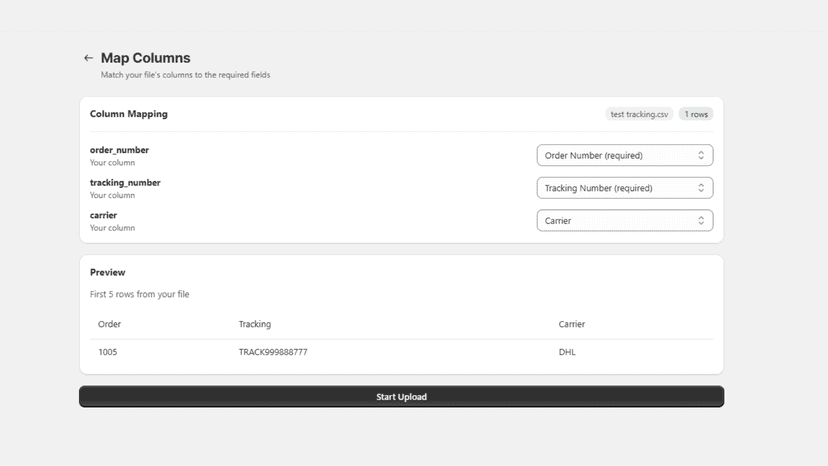
Task: Select the carrier column label
Action: pyautogui.click(x=104, y=216)
